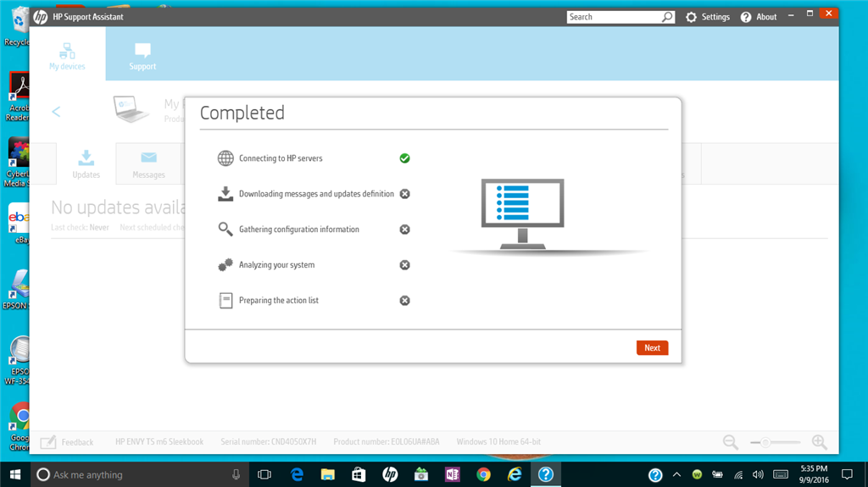
Task: Open the eBay desktop shortcut
Action: pyautogui.click(x=20, y=224)
